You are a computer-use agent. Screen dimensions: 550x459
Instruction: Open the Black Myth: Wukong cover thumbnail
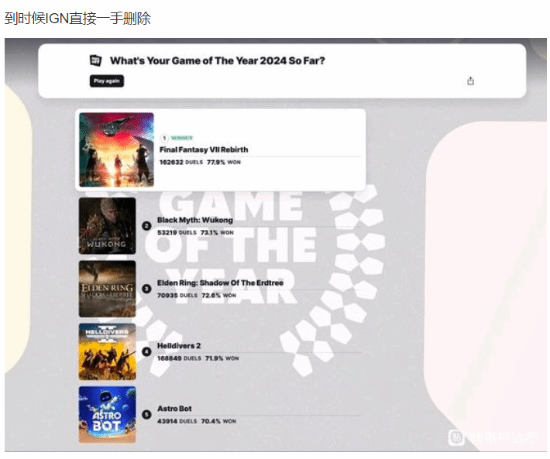(x=107, y=226)
